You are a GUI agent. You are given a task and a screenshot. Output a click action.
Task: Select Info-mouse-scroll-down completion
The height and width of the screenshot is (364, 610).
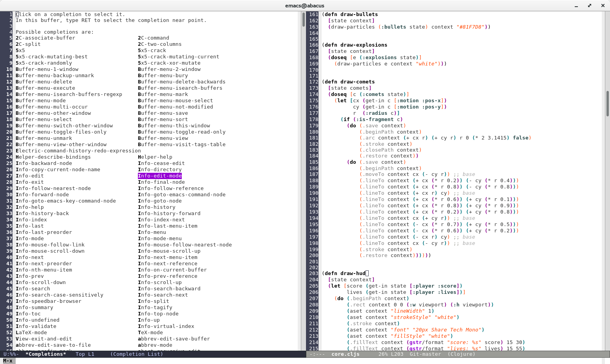point(50,251)
